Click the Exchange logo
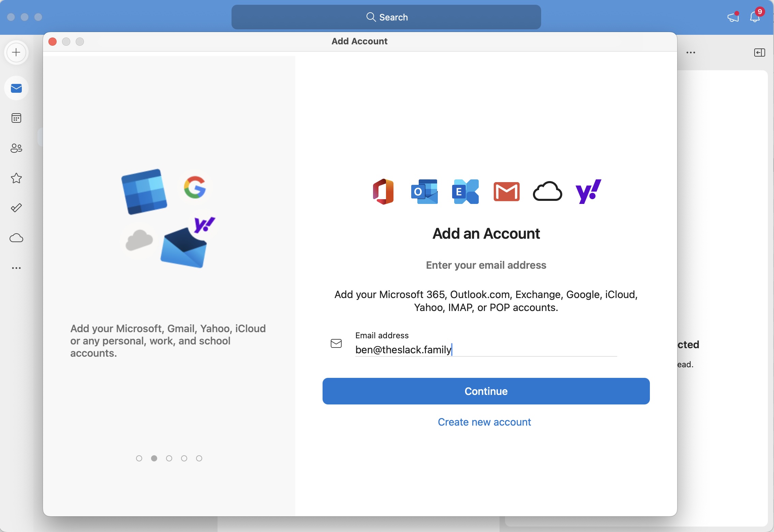This screenshot has height=532, width=774. pos(465,192)
